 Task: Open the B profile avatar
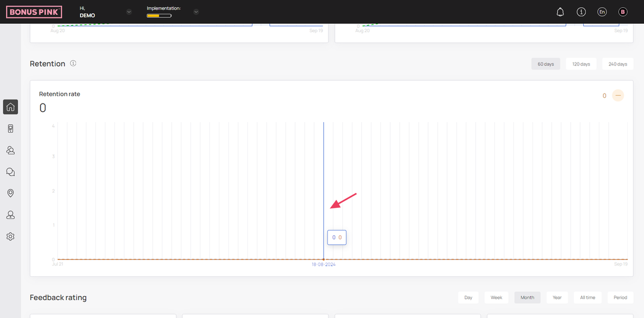coord(623,12)
